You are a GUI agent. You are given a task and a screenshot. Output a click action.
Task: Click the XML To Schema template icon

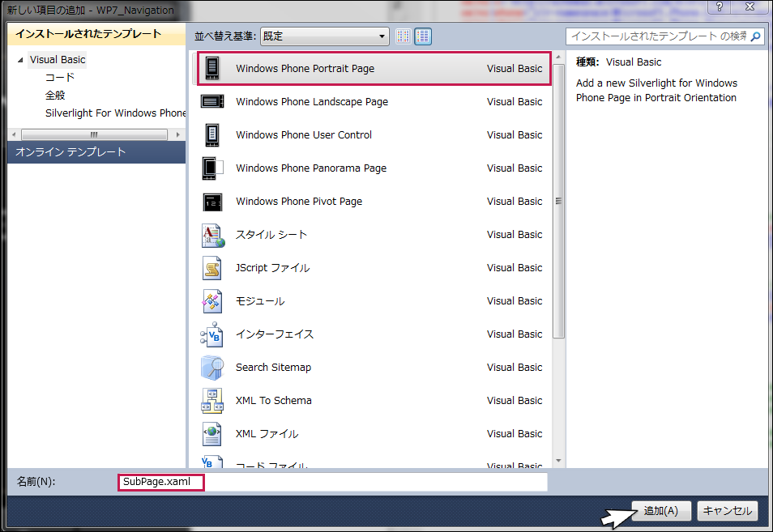(212, 401)
